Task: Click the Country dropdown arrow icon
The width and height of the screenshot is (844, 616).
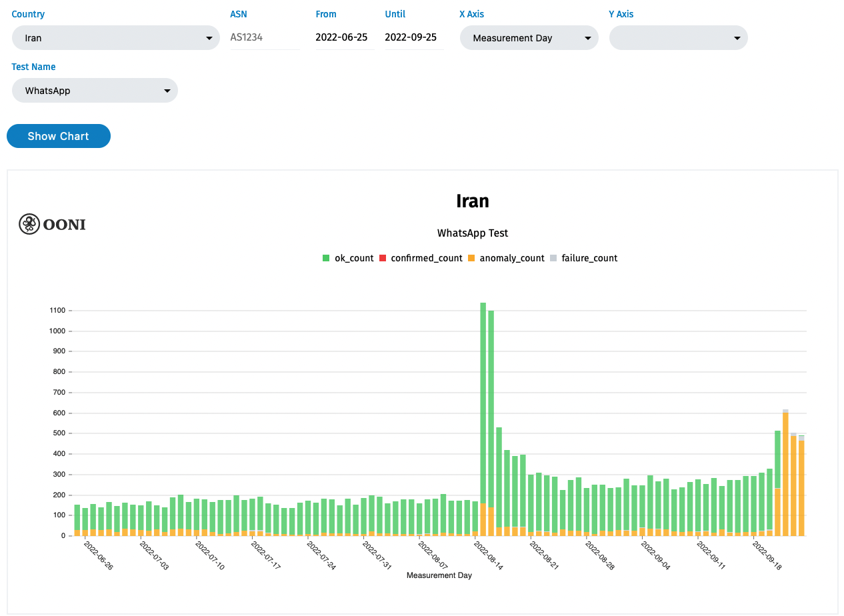Action: [209, 39]
